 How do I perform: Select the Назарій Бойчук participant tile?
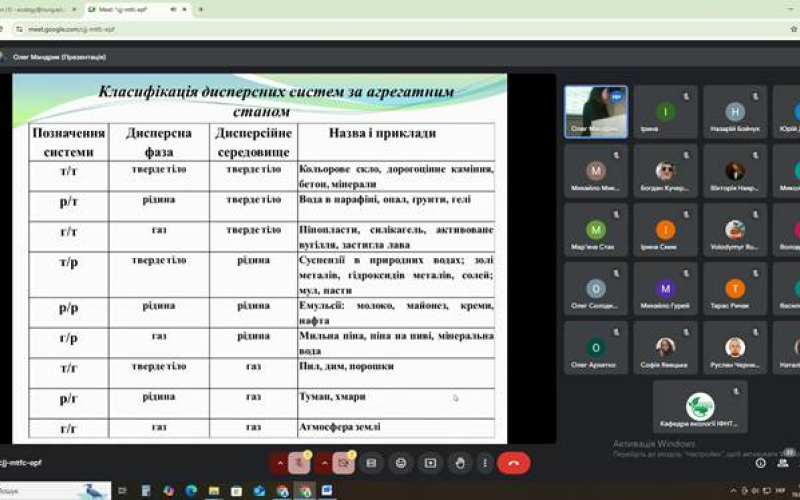click(x=735, y=112)
